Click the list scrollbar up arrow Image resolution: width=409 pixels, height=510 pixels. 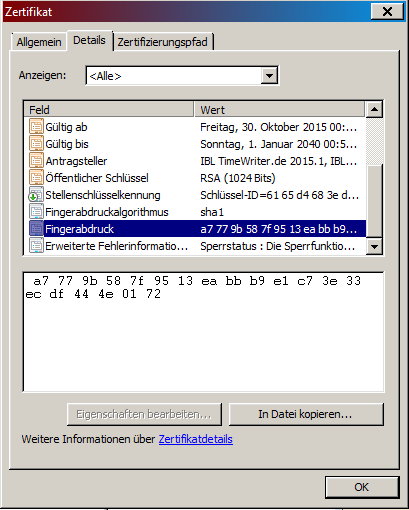(x=374, y=110)
